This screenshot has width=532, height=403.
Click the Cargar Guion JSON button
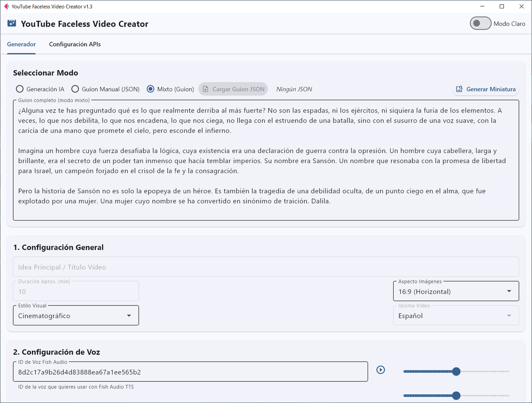pyautogui.click(x=233, y=89)
